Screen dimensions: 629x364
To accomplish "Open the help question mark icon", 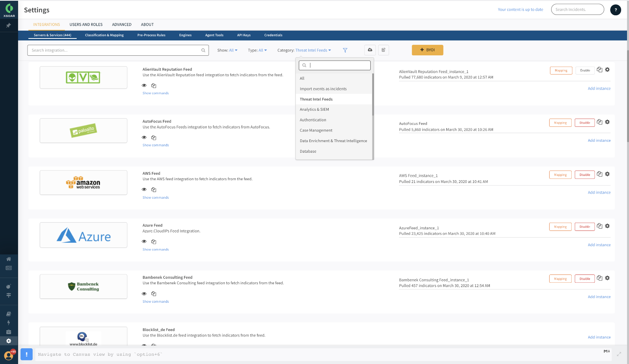I will pyautogui.click(x=615, y=10).
